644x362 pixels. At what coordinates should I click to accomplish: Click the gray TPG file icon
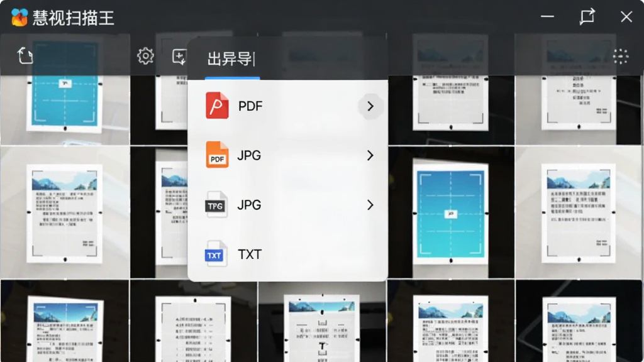216,204
